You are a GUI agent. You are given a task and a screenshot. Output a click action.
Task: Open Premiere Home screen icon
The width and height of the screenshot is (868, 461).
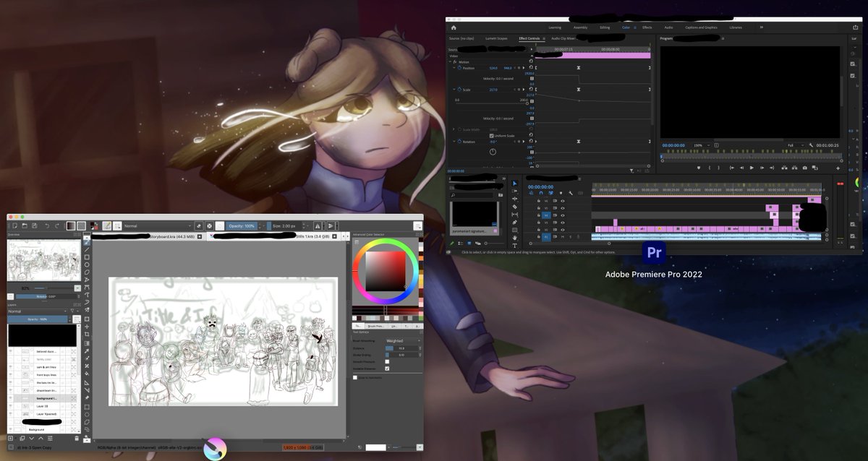pyautogui.click(x=454, y=27)
